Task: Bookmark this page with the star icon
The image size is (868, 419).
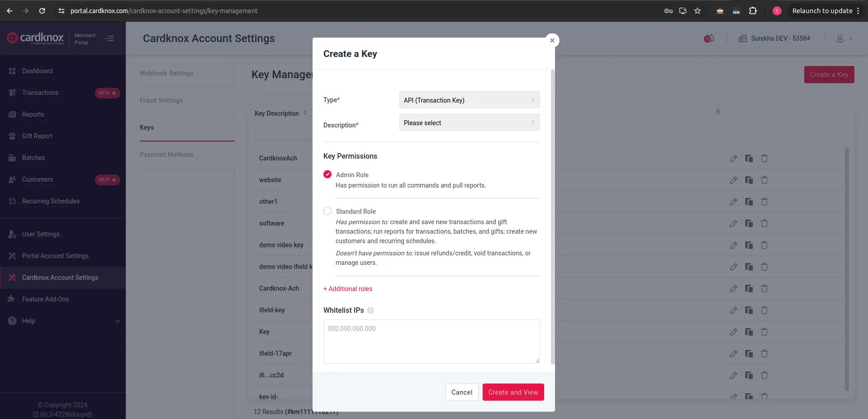Action: click(x=697, y=11)
